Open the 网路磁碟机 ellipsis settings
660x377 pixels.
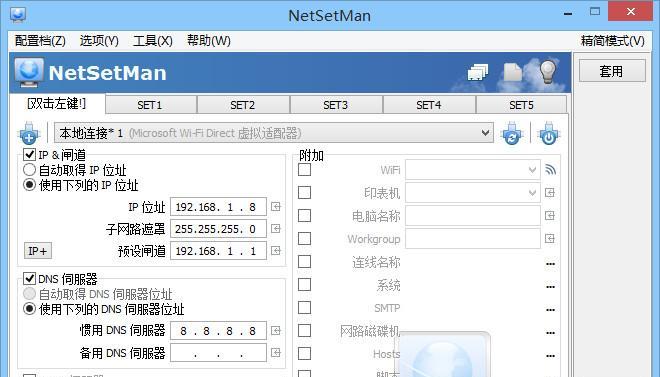tap(550, 333)
